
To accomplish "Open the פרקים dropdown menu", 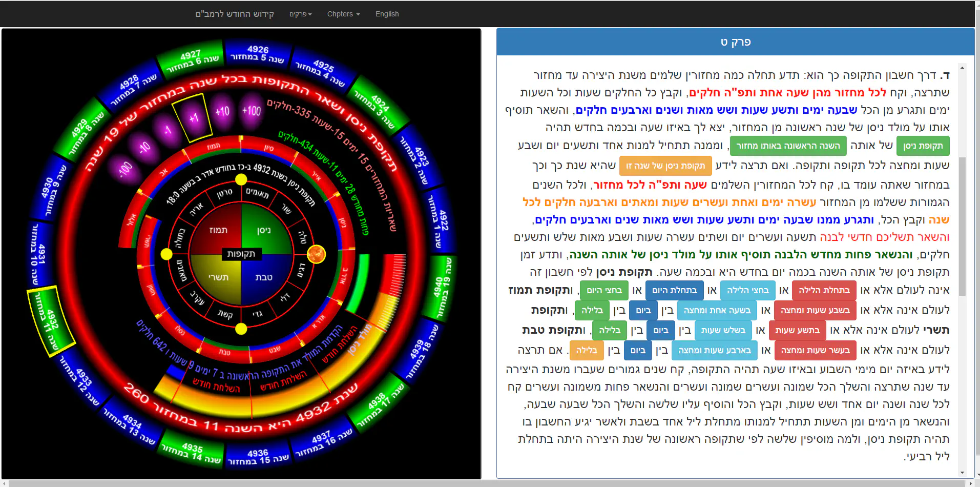I will [x=300, y=14].
